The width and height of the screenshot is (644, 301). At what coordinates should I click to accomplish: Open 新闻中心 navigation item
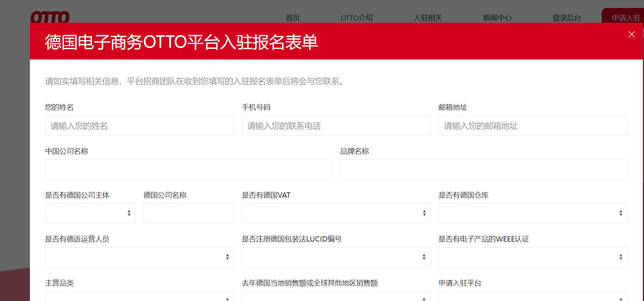coord(497,18)
